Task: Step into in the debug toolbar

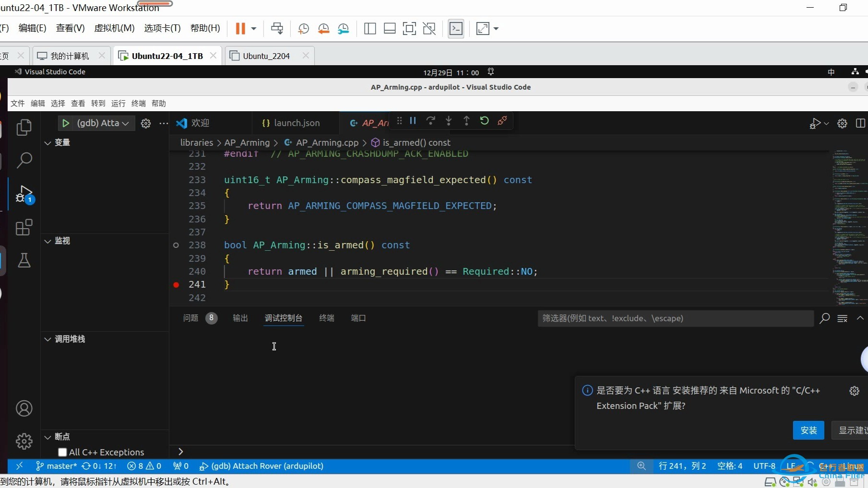Action: pos(449,121)
